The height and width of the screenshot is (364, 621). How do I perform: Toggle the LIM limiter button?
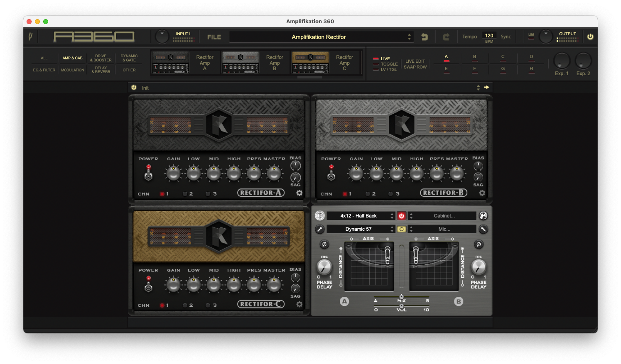coord(531,36)
